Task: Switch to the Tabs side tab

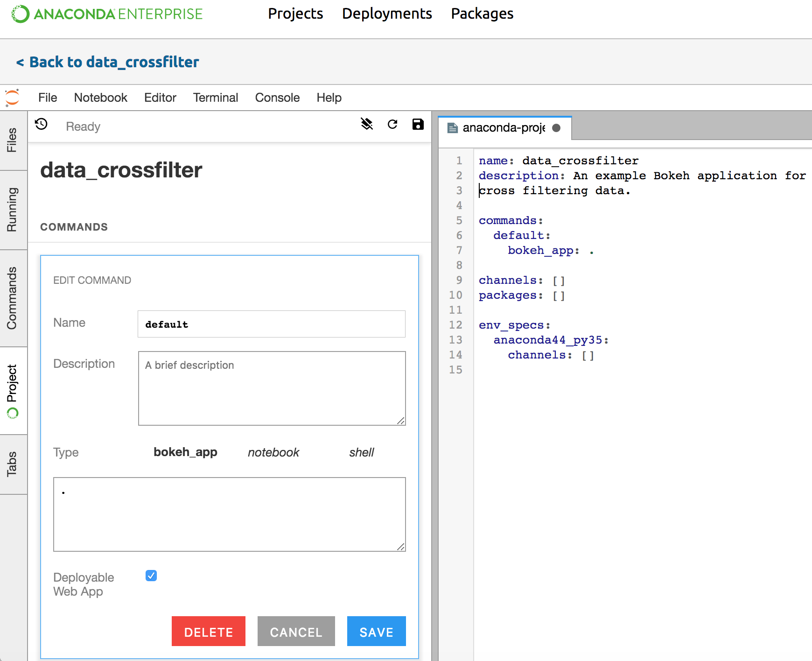Action: 13,464
